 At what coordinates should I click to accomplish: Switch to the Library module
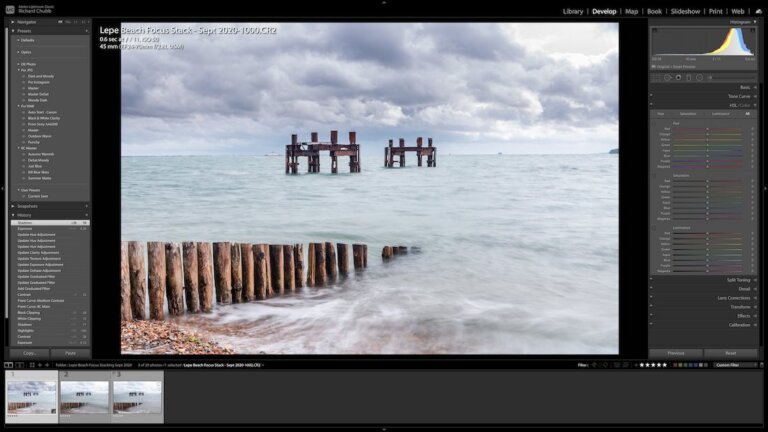pos(573,11)
